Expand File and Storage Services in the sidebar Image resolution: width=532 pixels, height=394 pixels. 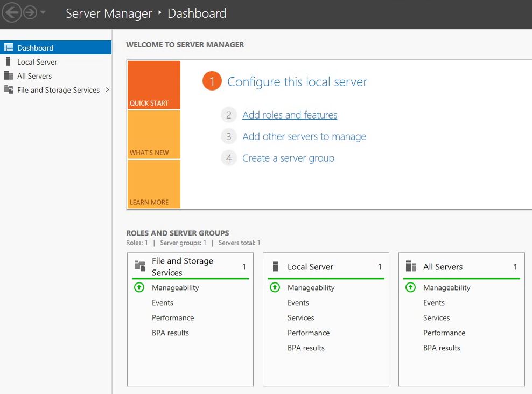pyautogui.click(x=107, y=90)
